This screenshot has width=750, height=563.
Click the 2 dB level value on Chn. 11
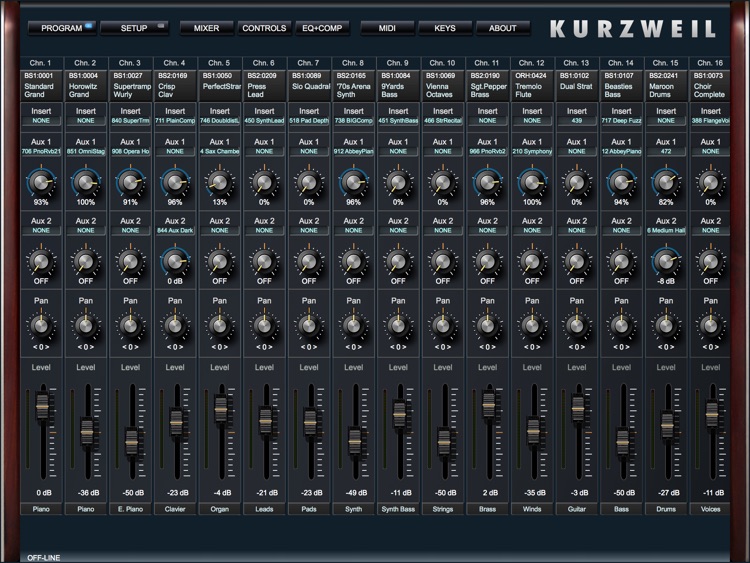[490, 493]
